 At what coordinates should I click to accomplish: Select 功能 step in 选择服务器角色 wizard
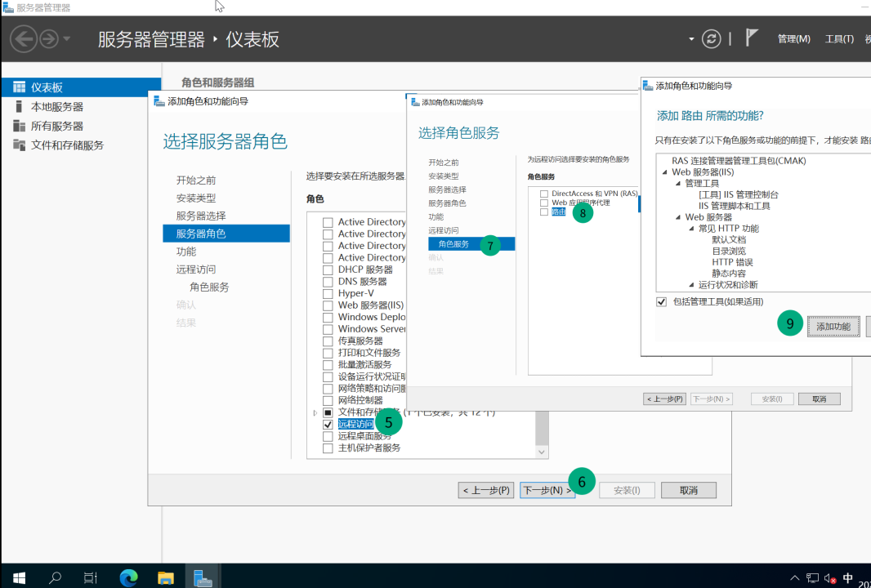coord(186,252)
